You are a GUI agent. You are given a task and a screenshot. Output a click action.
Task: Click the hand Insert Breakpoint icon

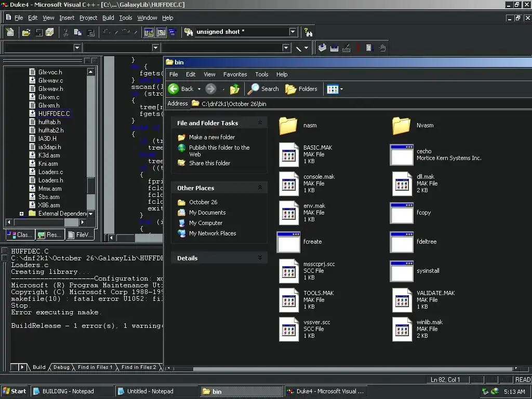pyautogui.click(x=382, y=48)
